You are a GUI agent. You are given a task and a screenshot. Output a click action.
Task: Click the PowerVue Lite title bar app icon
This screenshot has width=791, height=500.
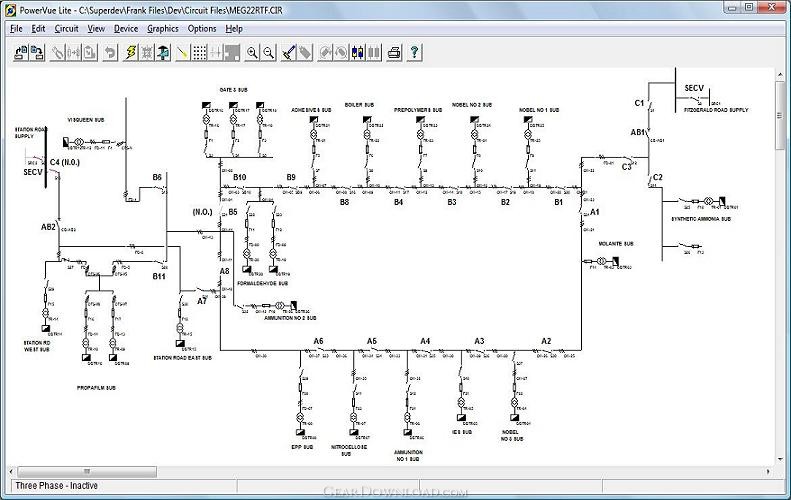[x=10, y=10]
